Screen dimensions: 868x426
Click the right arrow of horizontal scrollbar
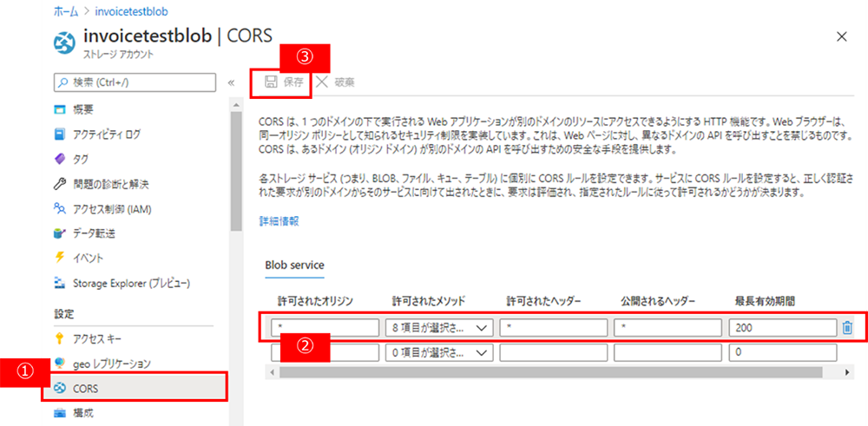click(847, 373)
